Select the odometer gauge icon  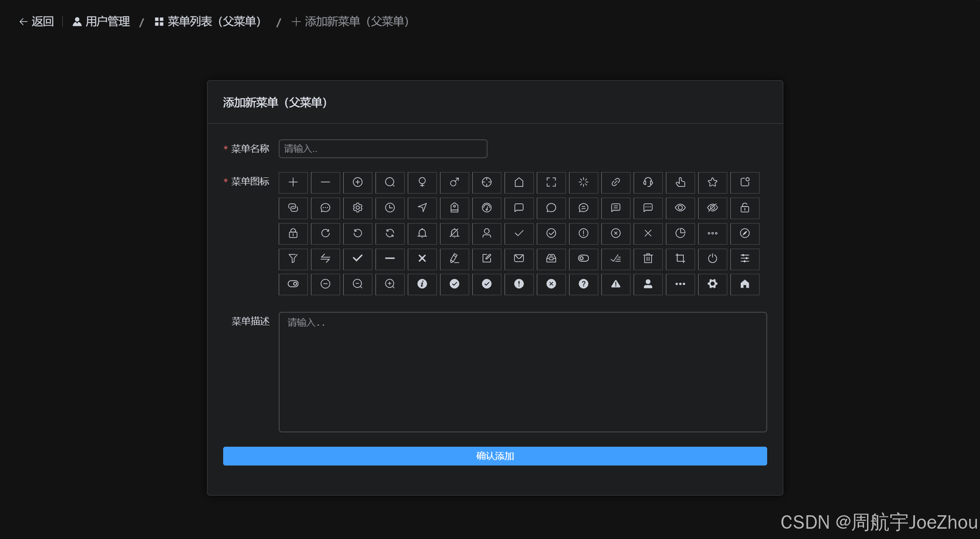click(x=487, y=208)
